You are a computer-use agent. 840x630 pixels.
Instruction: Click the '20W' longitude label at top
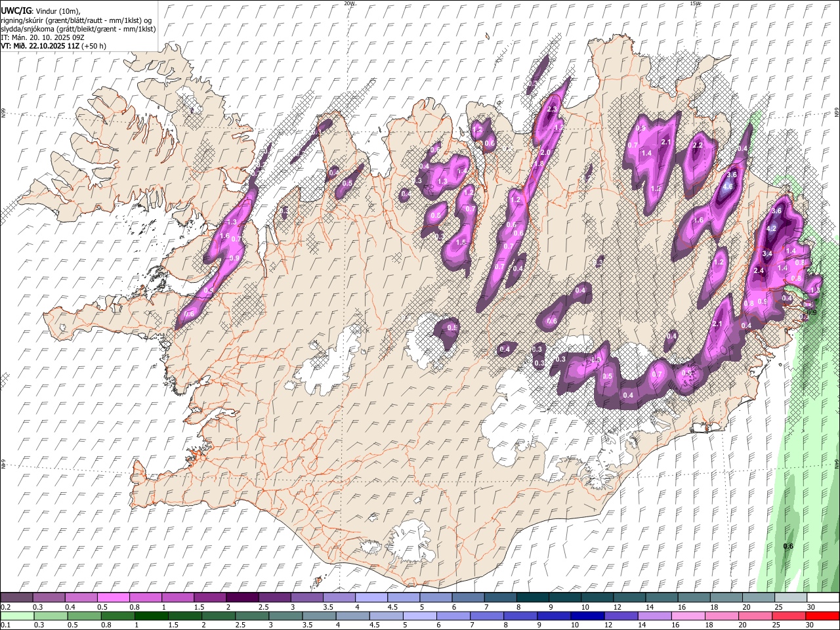348,3
